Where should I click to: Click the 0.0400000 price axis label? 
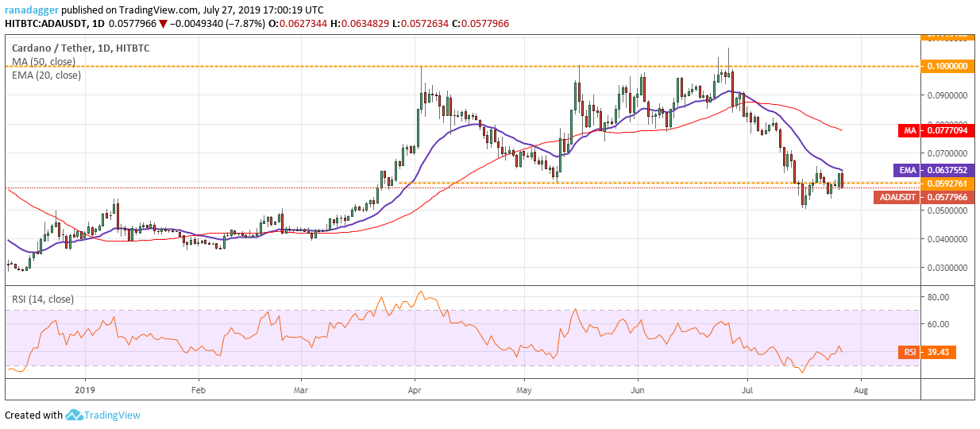coord(946,239)
